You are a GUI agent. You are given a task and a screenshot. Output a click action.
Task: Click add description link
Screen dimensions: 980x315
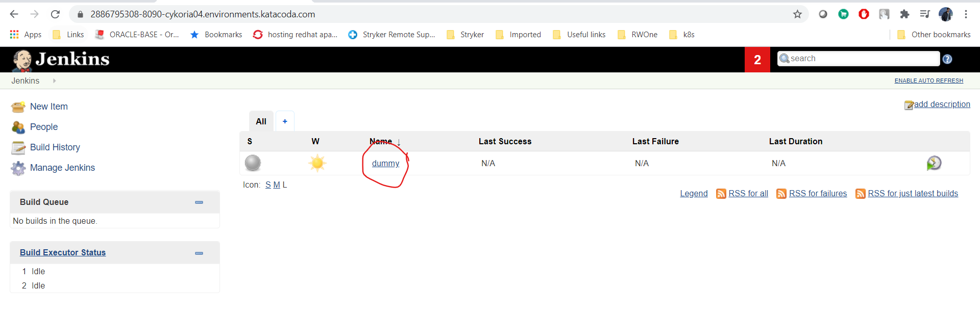point(942,104)
